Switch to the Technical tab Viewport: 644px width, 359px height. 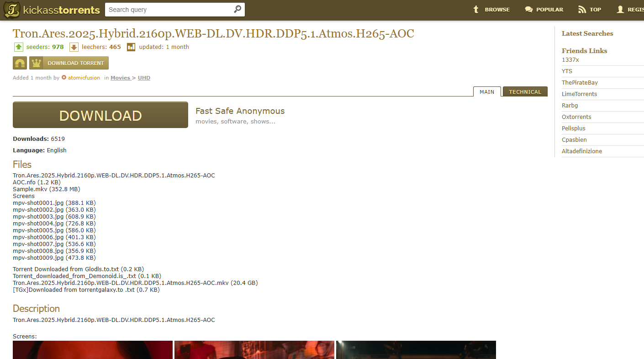click(525, 92)
